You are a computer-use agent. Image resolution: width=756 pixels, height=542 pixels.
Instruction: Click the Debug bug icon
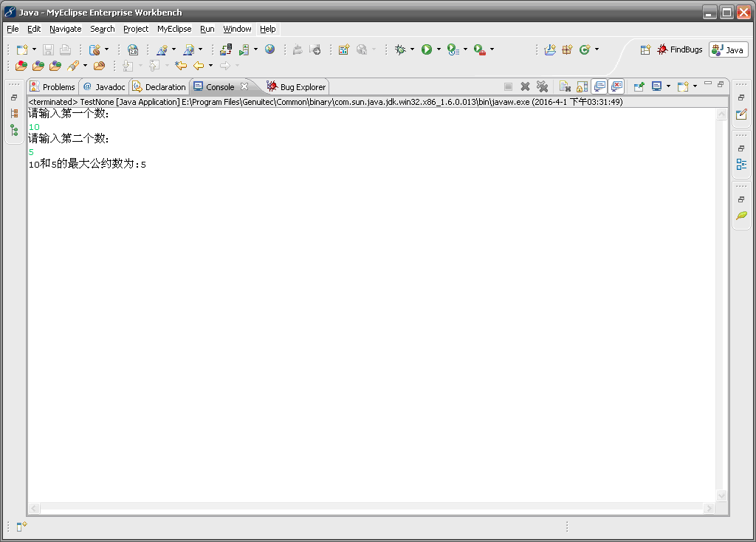[x=400, y=49]
